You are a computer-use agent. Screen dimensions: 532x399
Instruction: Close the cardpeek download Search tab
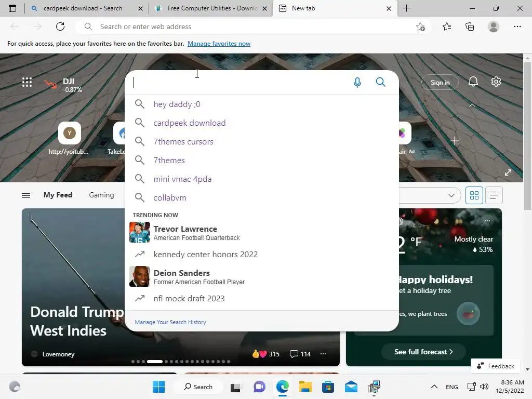coord(140,8)
